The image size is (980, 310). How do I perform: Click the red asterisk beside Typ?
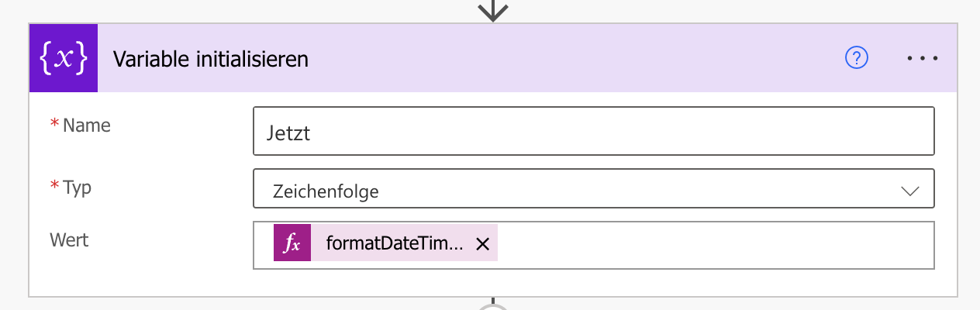click(x=54, y=187)
